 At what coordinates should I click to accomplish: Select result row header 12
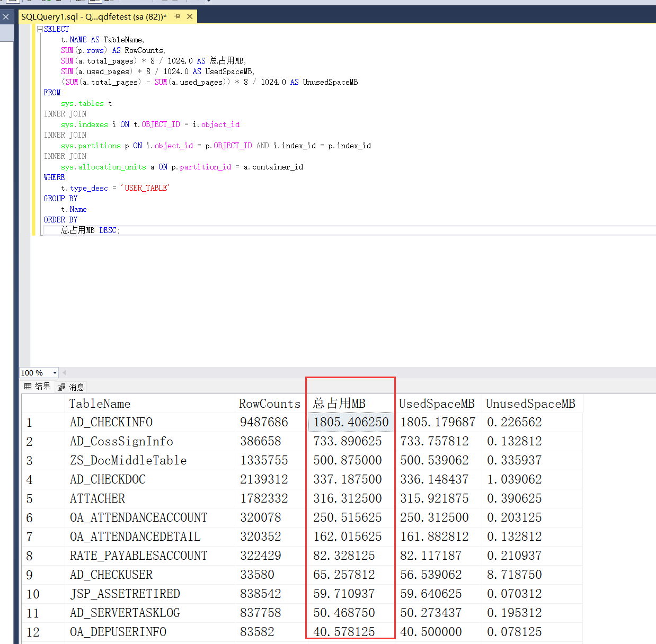pyautogui.click(x=43, y=632)
